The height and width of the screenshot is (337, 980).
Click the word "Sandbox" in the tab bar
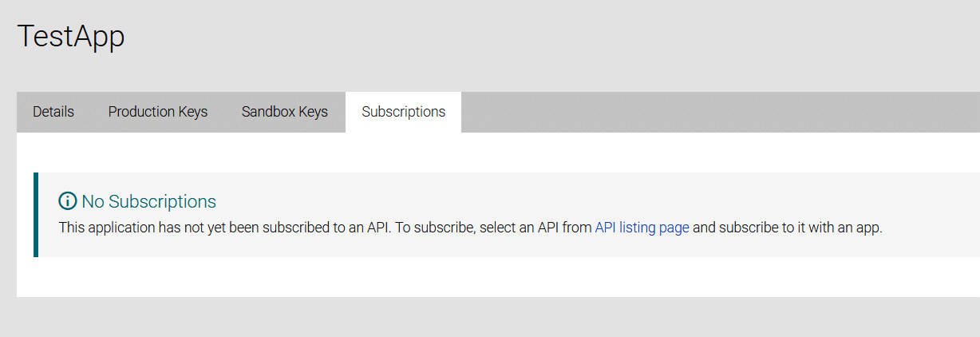[x=268, y=112]
